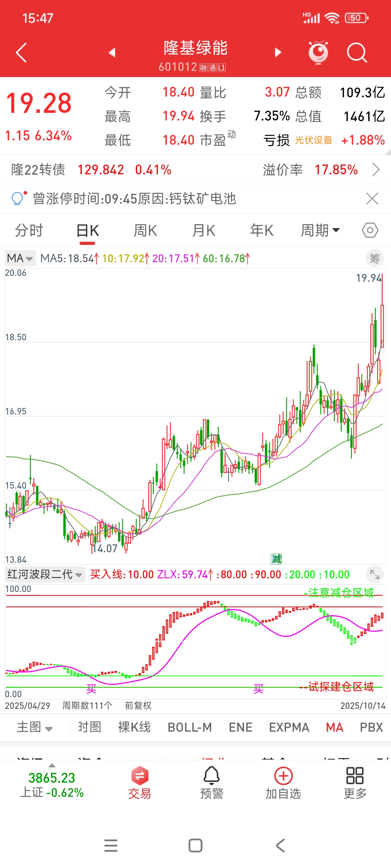Select the 日K daily chart tab
391x868 pixels.
click(88, 230)
